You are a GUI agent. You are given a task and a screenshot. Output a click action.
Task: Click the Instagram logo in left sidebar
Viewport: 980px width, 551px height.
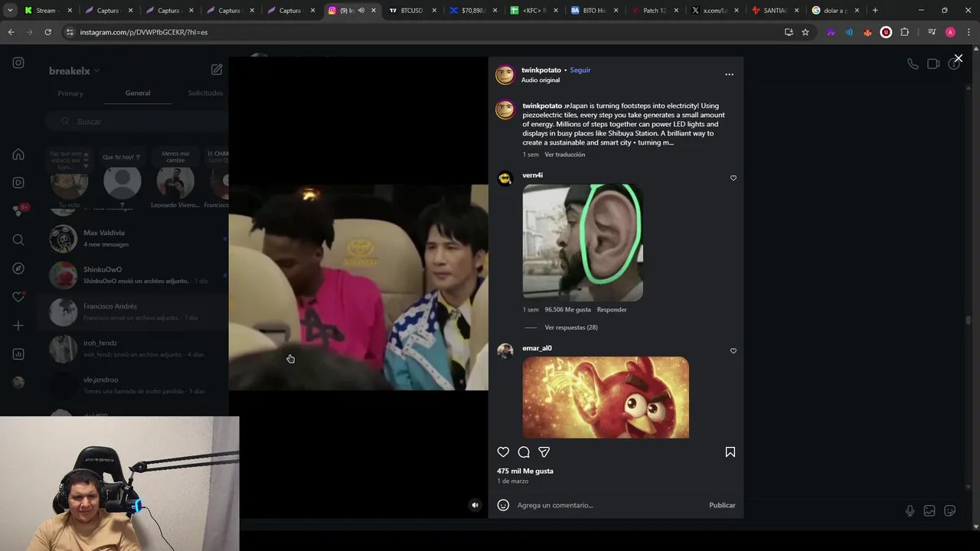point(18,63)
